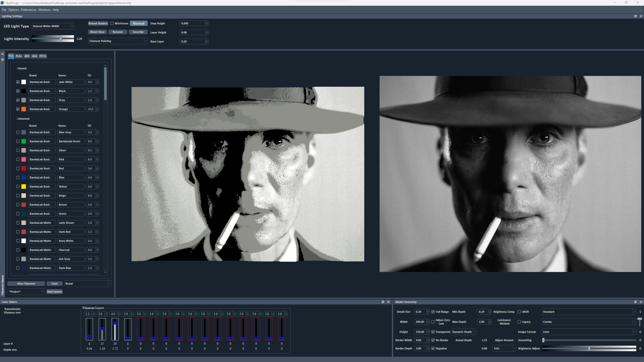Float the Model Geometry panel
This screenshot has height=362, width=644.
(635, 302)
